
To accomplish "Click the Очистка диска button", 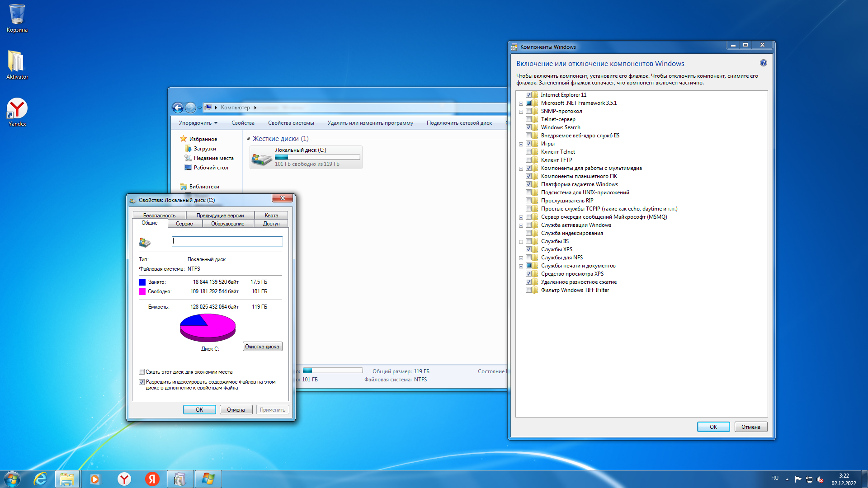I will (262, 347).
